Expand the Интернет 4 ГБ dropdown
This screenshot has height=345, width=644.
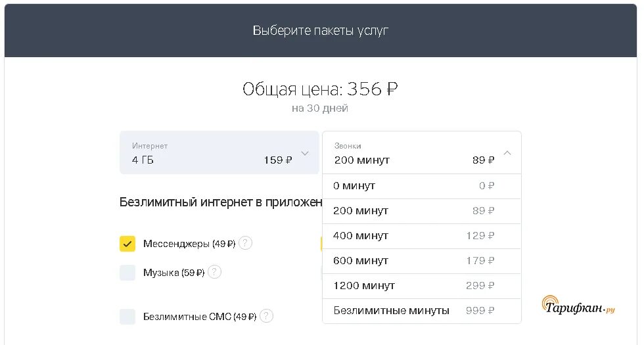pos(219,152)
